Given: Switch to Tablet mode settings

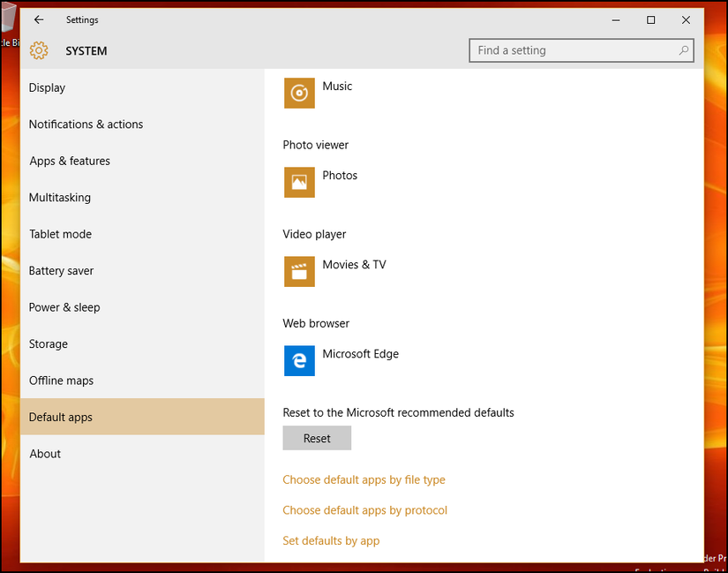Looking at the screenshot, I should (60, 234).
